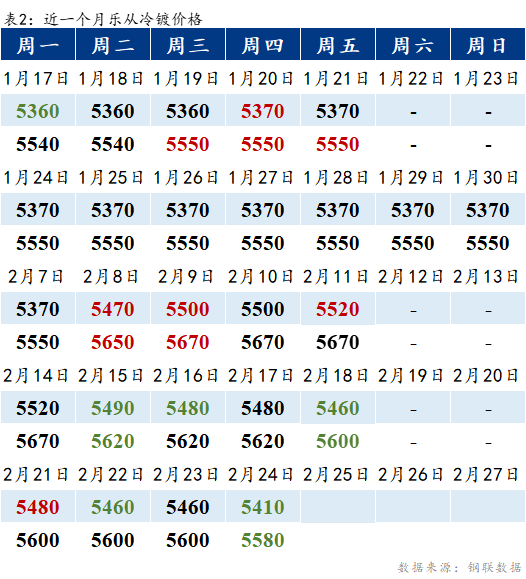Click the 周五 column header
This screenshot has width=526, height=579.
coord(338,44)
